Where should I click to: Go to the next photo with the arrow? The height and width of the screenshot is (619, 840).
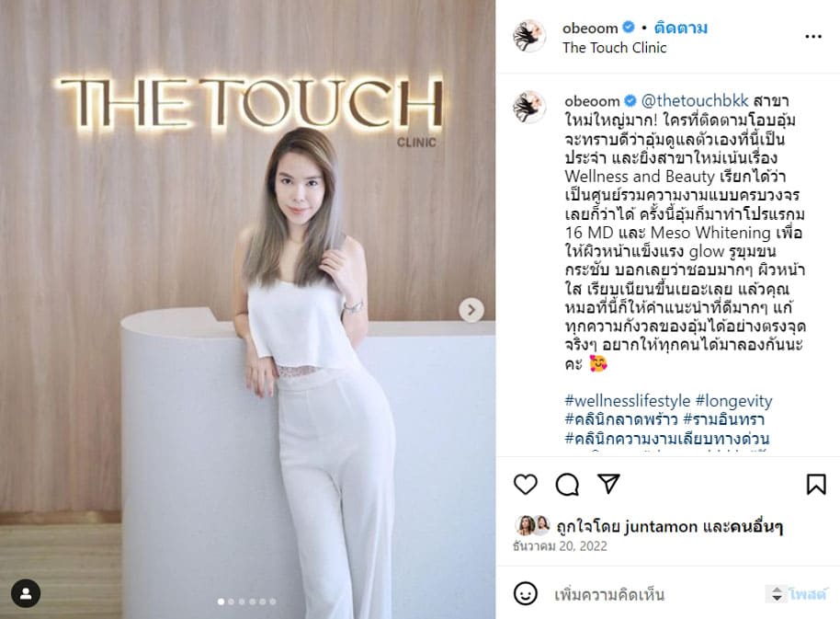tap(471, 310)
